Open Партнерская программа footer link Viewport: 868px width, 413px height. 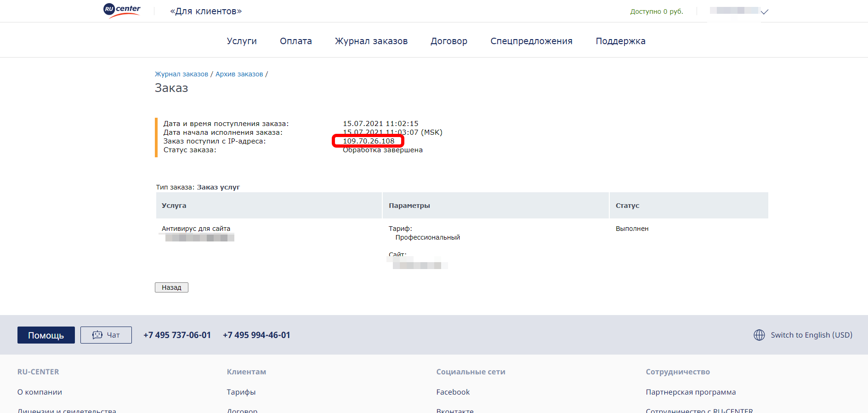pos(691,392)
